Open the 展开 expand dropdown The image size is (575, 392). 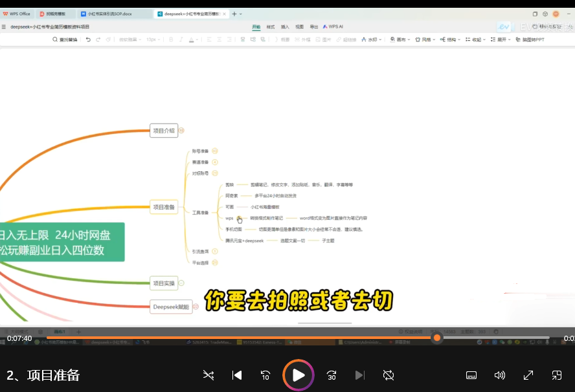tap(500, 39)
